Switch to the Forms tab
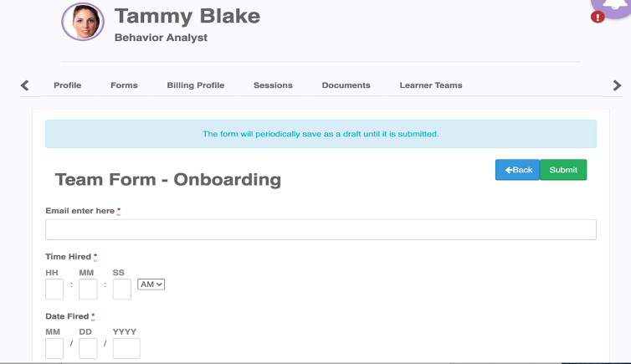 pos(124,85)
